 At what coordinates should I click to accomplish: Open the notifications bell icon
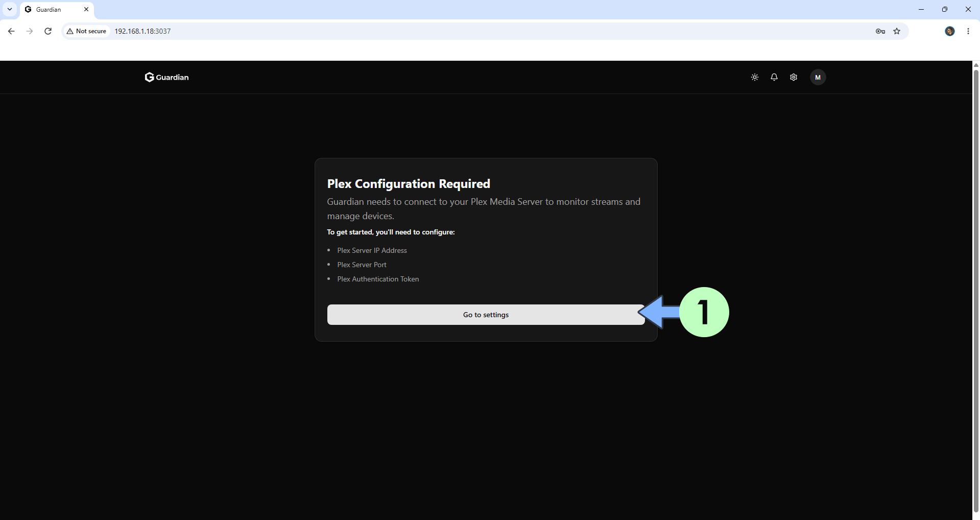[774, 77]
